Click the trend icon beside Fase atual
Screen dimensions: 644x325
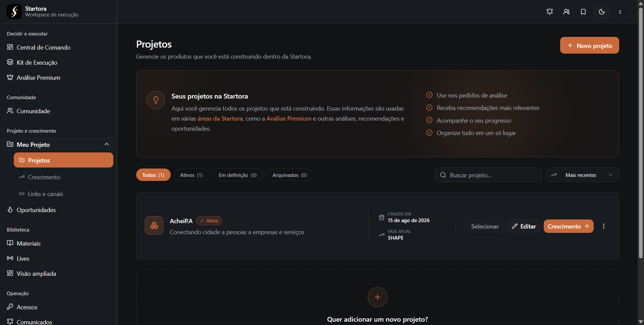click(x=382, y=235)
